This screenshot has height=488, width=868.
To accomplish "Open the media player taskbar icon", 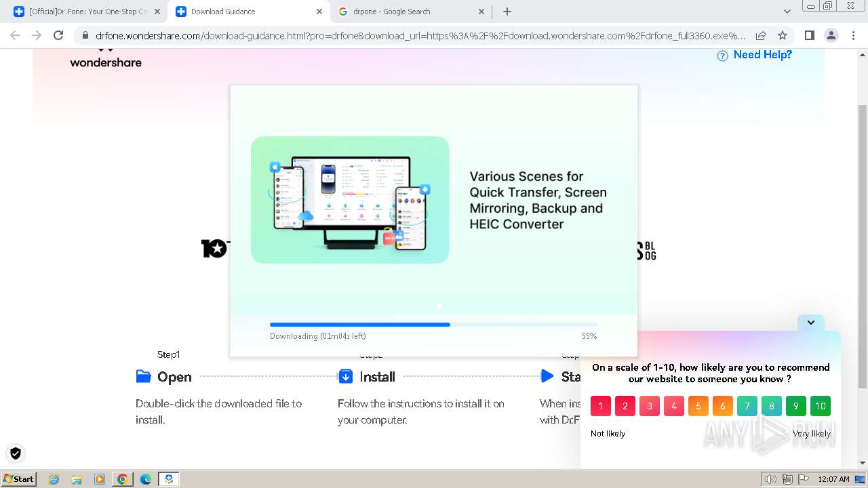I will point(100,479).
